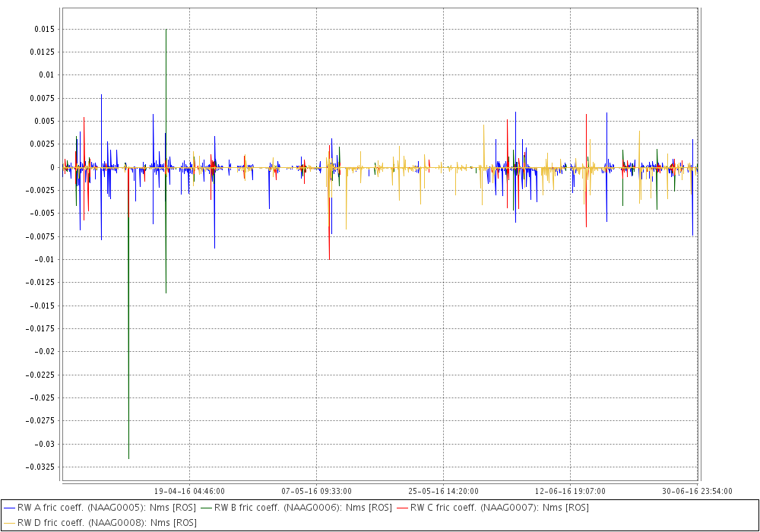Viewport: 760px width, 532px height.
Task: Click the 12-06-16 19:07:00 time axis label
Action: pyautogui.click(x=570, y=491)
